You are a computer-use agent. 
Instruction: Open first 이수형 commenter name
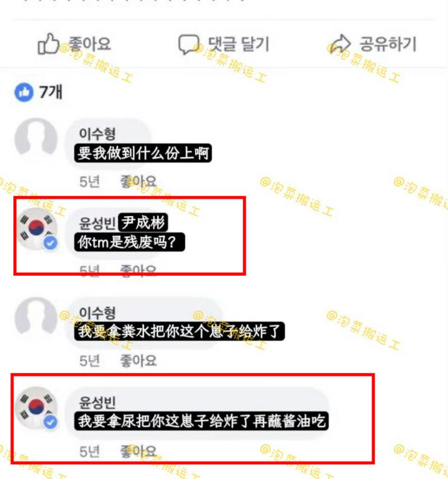pyautogui.click(x=97, y=134)
